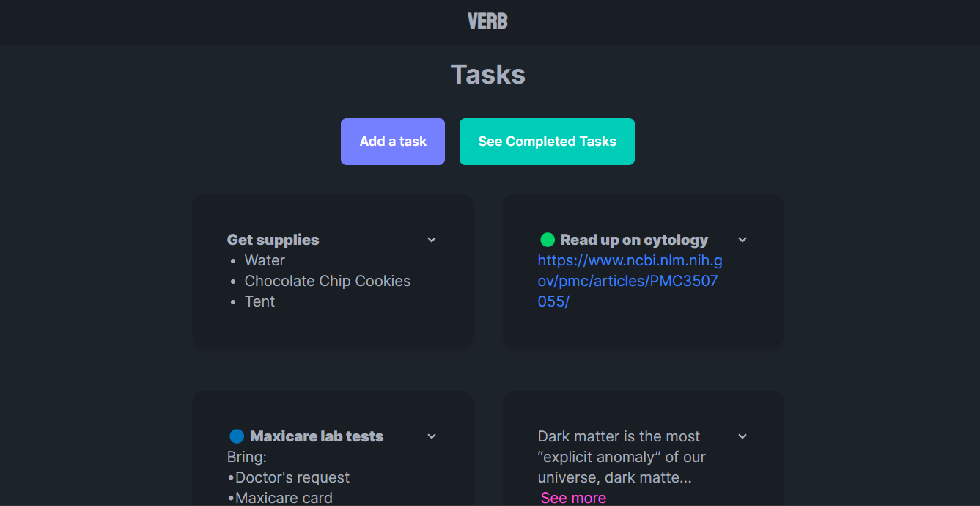Open See Completed Tasks
Screen dimensions: 980x506
(547, 142)
